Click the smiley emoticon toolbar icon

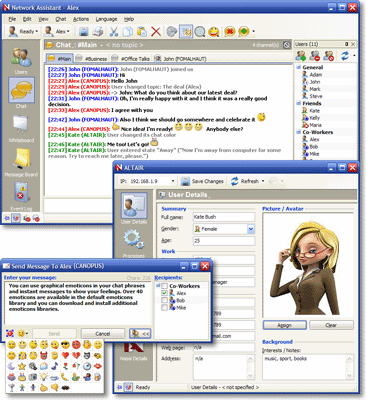[x=214, y=32]
